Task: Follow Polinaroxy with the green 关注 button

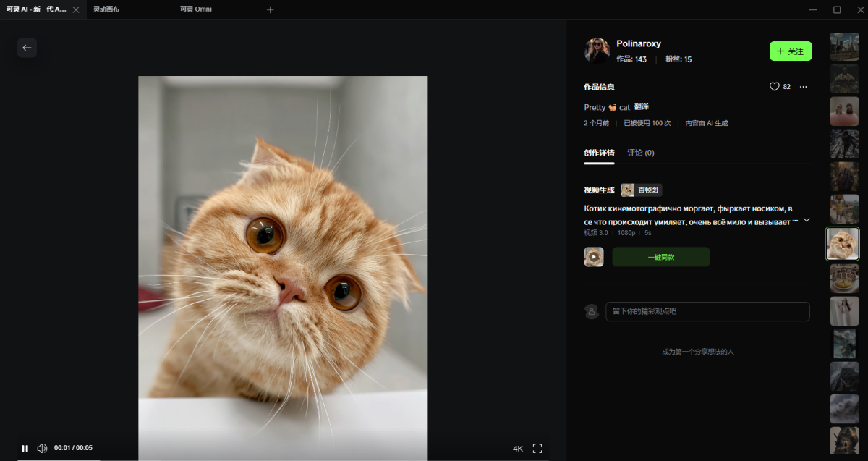Action: [791, 51]
